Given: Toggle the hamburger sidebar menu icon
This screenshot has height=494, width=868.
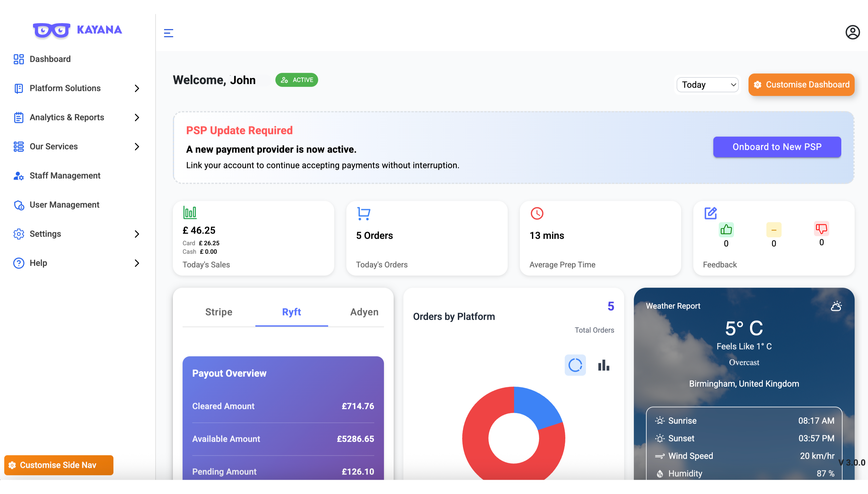Looking at the screenshot, I should coord(169,33).
